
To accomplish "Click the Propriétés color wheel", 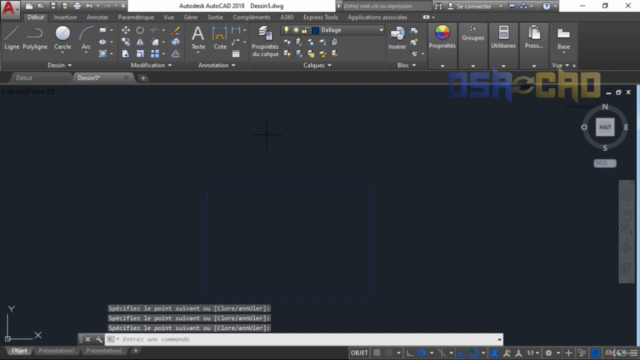I will point(442,32).
